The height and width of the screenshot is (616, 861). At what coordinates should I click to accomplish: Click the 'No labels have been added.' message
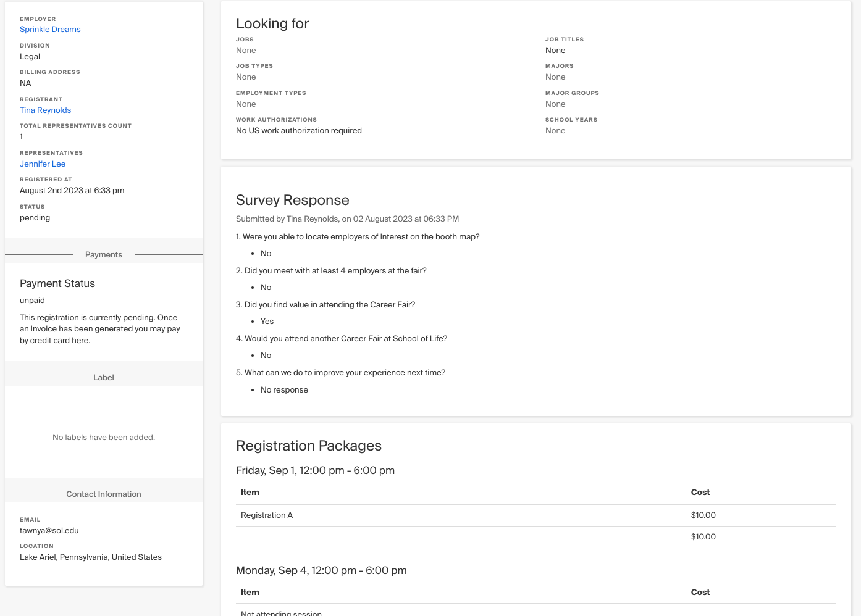[104, 438]
